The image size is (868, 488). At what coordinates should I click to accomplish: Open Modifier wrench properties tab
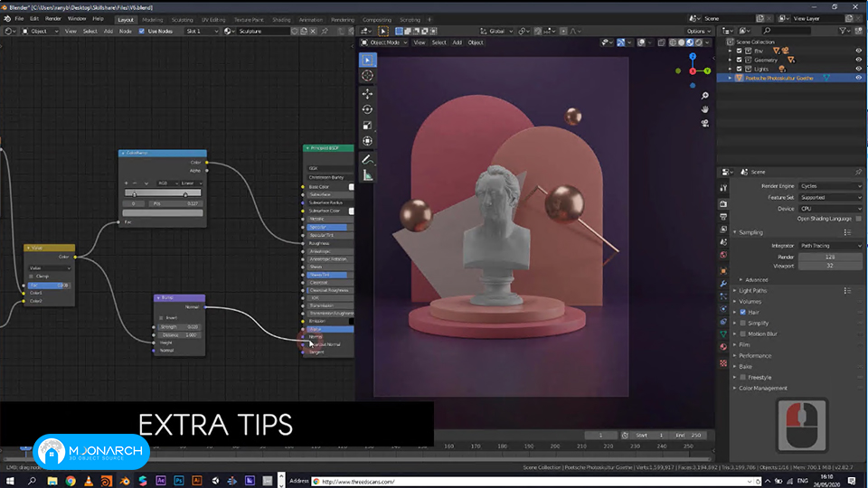[x=723, y=284]
